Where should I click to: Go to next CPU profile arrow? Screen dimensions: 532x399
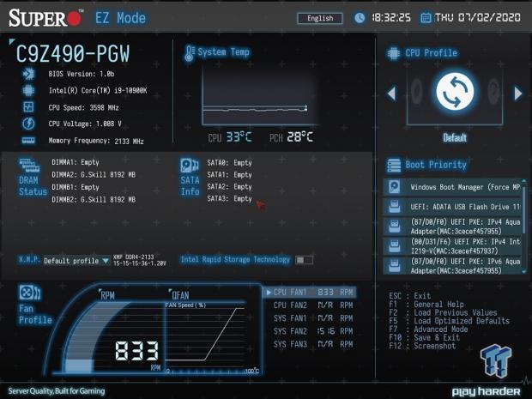coord(518,93)
